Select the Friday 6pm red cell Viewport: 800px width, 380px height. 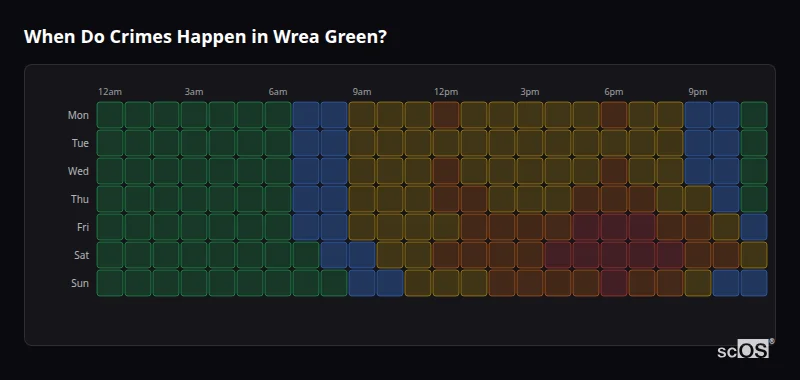click(614, 227)
